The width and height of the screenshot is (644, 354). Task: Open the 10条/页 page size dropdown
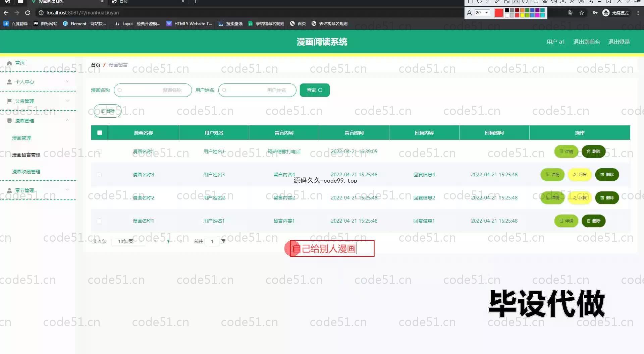pyautogui.click(x=128, y=241)
